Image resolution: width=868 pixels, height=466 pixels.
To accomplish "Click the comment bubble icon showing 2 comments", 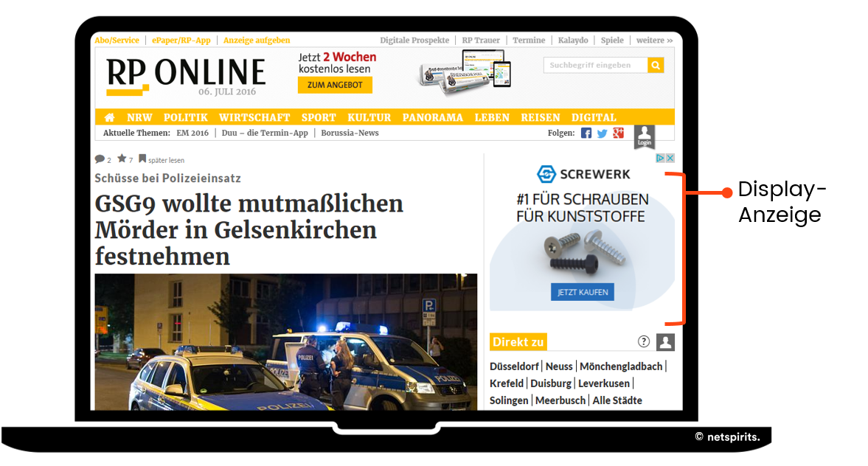I will (x=98, y=159).
